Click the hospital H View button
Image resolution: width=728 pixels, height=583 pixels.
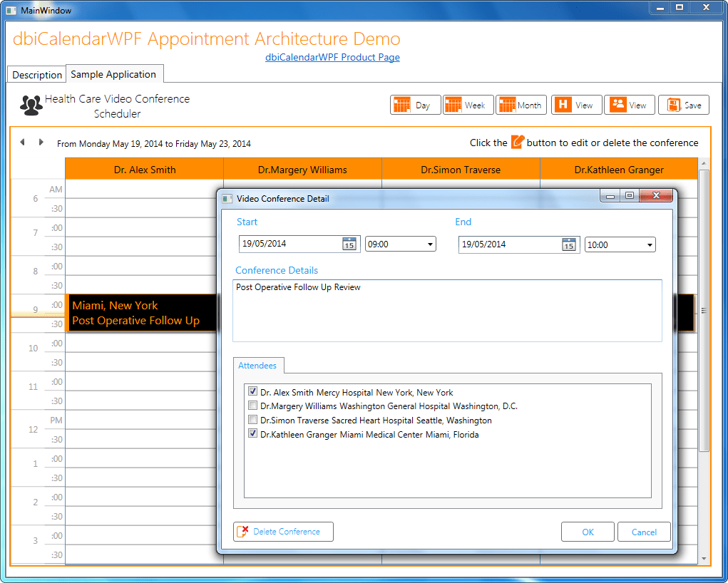pyautogui.click(x=576, y=105)
